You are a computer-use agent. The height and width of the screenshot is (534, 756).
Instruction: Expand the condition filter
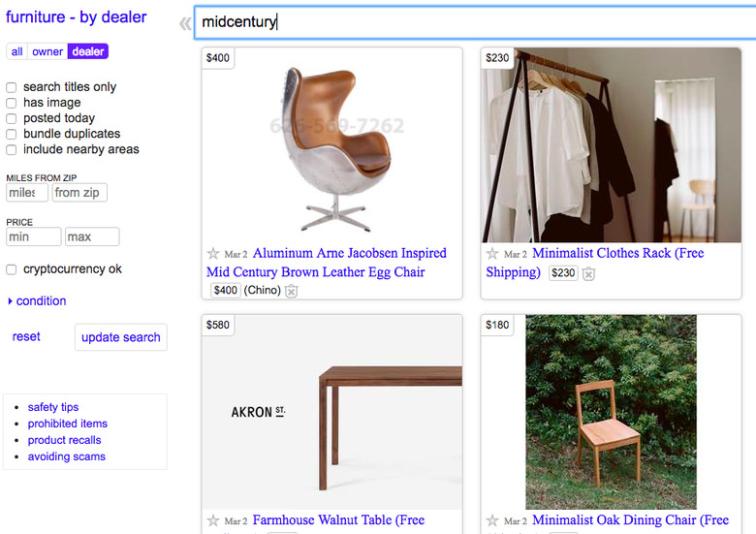(x=37, y=301)
